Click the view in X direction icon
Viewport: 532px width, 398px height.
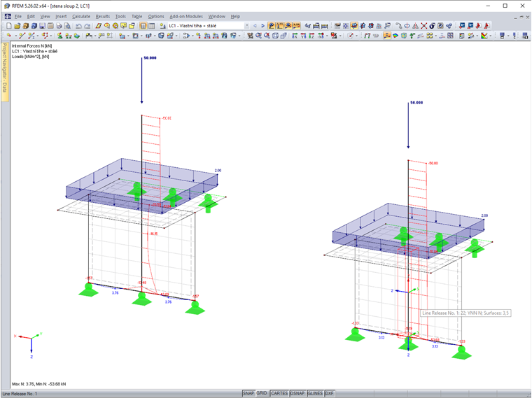click(295, 36)
